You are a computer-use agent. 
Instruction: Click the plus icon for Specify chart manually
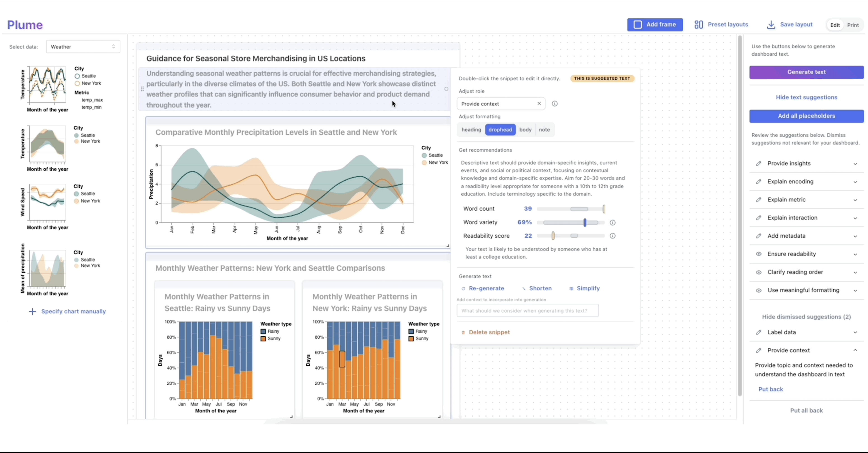[x=32, y=312]
